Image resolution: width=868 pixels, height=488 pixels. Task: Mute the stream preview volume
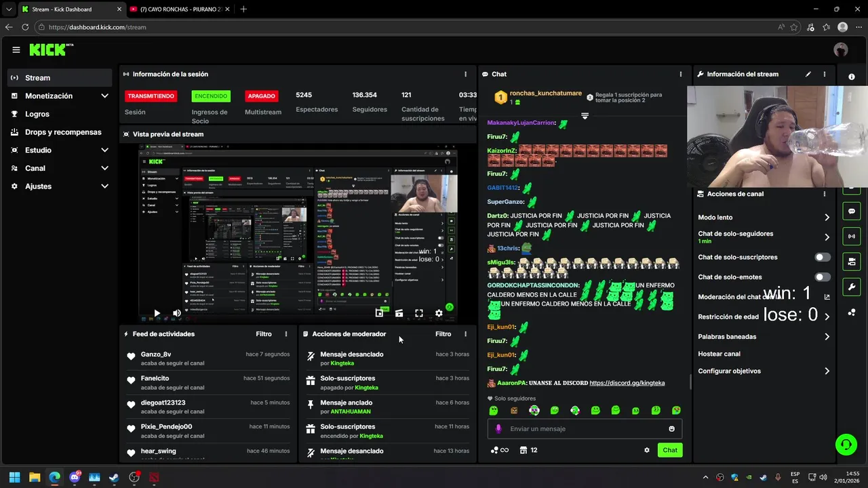click(x=176, y=313)
